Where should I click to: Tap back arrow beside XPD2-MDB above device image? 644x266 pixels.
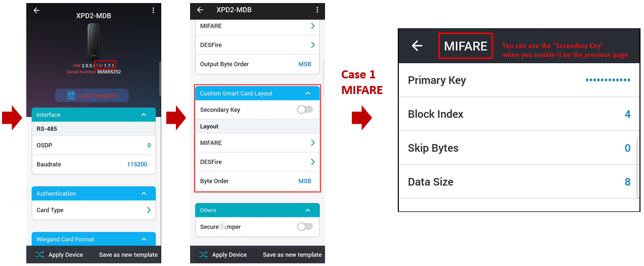36,10
